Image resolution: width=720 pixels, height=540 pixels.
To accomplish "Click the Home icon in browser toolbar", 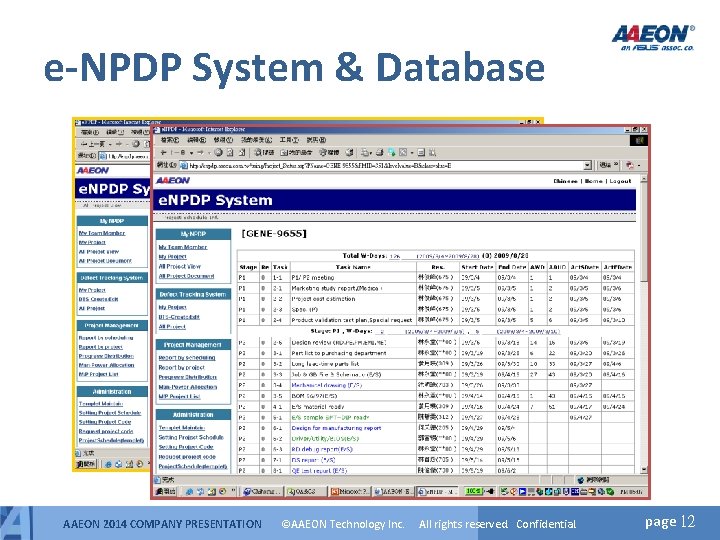I will (x=242, y=152).
